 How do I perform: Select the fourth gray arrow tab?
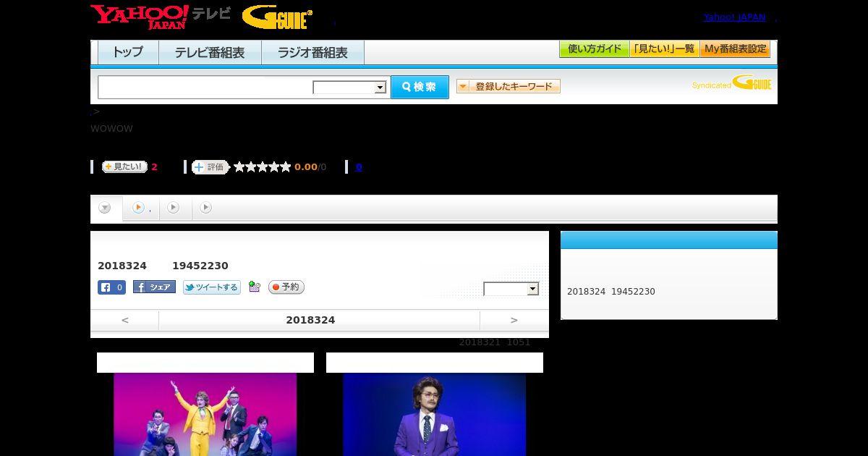(x=205, y=208)
